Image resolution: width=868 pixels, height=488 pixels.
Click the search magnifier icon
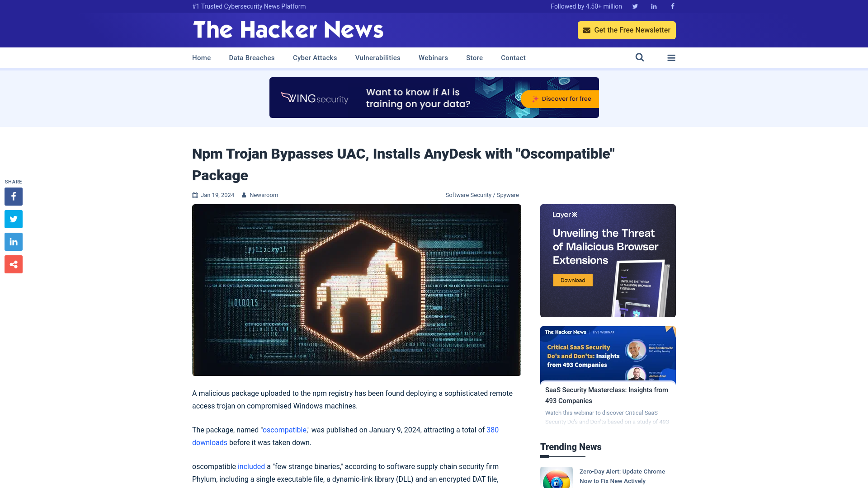click(640, 57)
